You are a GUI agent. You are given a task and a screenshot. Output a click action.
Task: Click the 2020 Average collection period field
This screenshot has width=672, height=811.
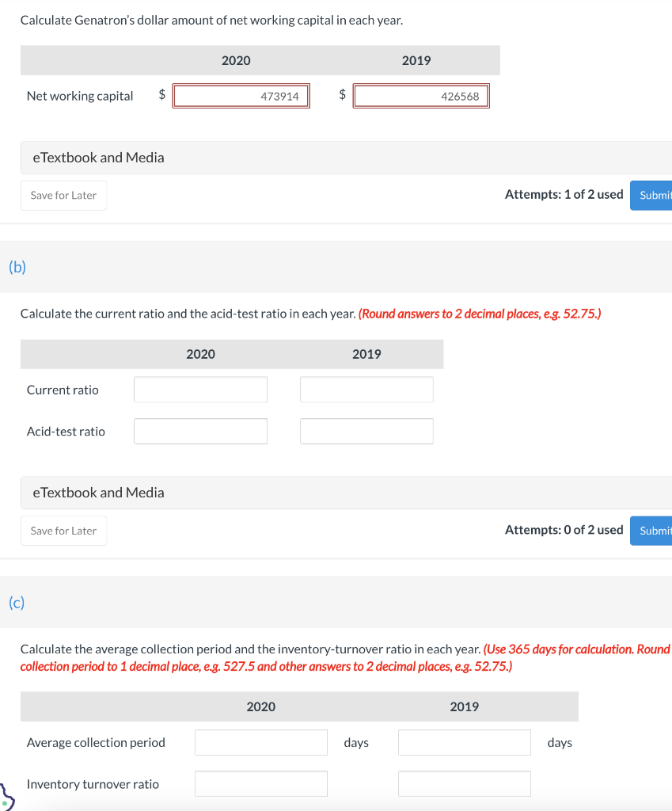point(260,742)
